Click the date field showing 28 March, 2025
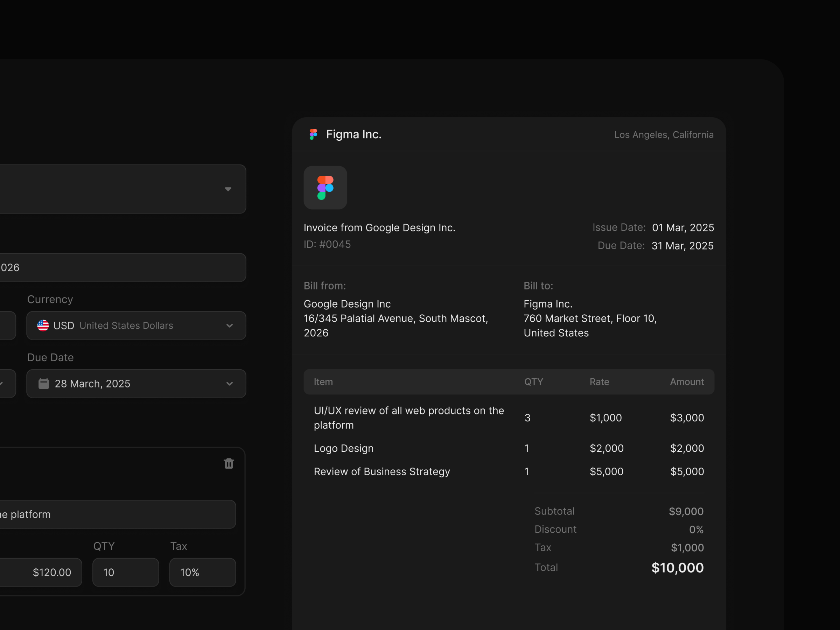 click(x=92, y=384)
